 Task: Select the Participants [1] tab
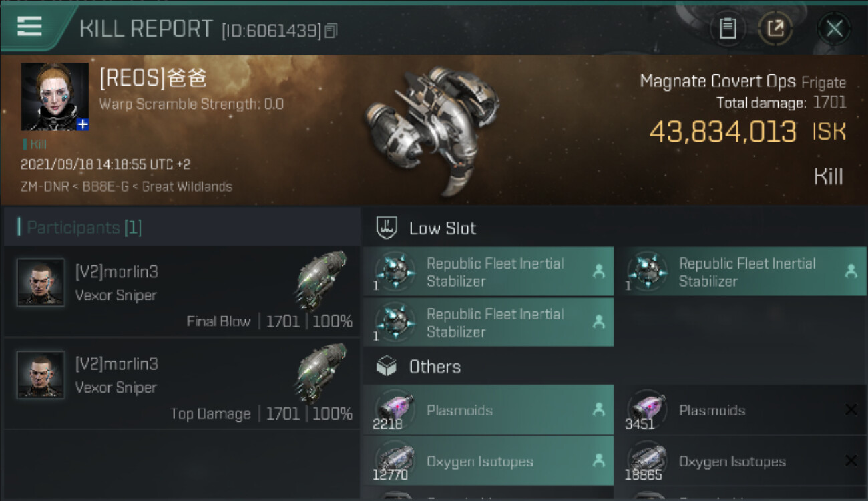tap(84, 228)
